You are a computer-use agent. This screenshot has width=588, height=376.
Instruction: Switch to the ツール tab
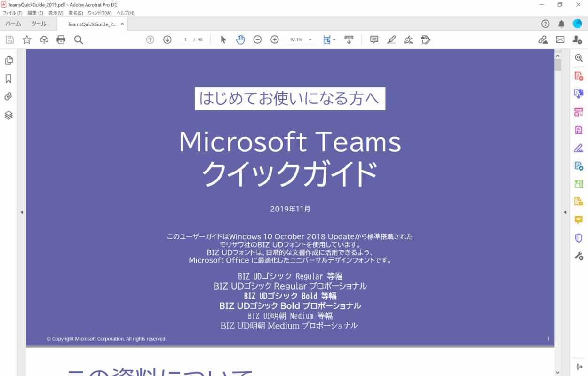coord(39,24)
